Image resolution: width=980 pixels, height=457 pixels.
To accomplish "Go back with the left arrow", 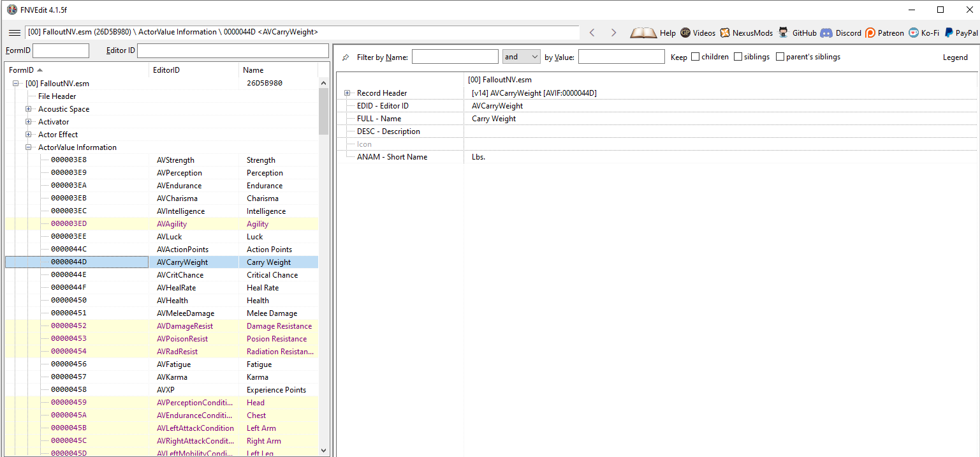I will point(592,33).
